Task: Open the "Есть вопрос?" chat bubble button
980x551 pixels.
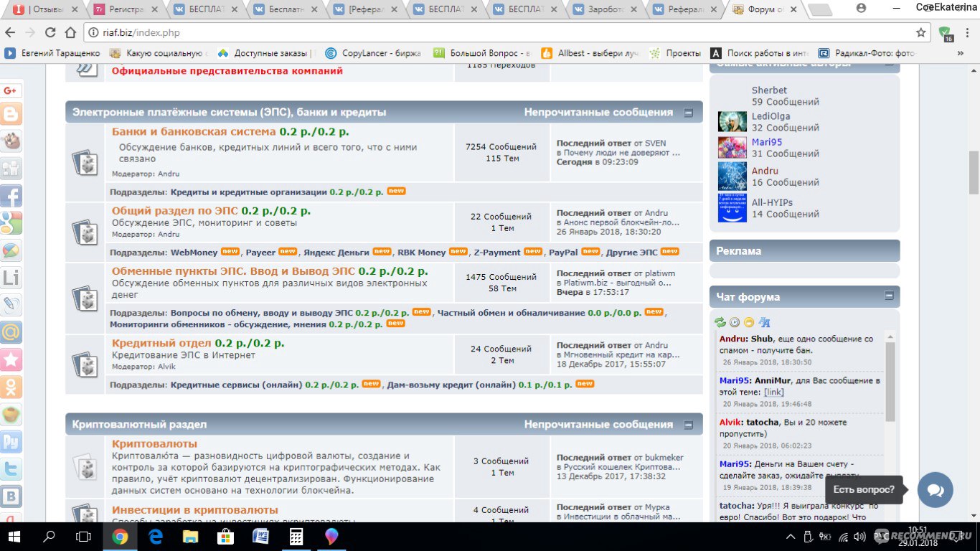Action: pos(935,490)
